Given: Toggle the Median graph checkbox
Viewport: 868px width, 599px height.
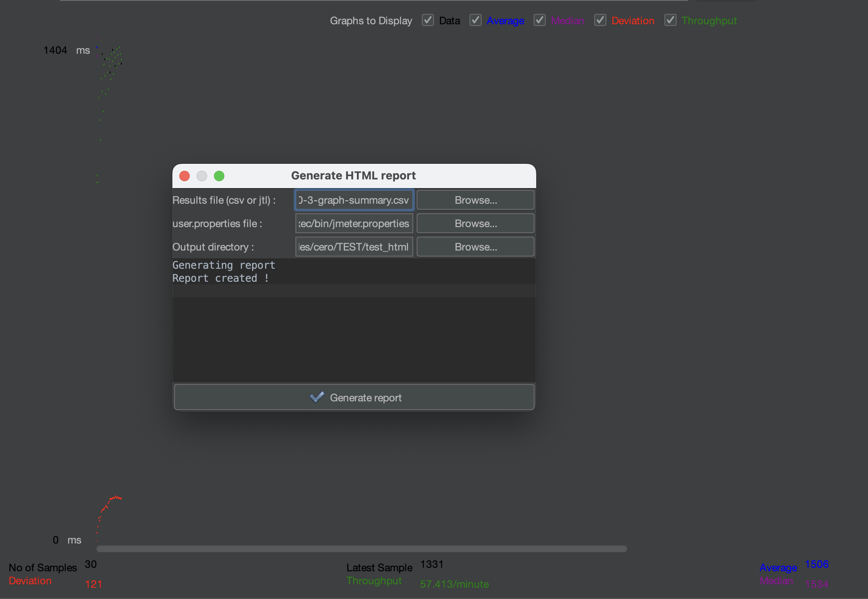Looking at the screenshot, I should pyautogui.click(x=540, y=20).
